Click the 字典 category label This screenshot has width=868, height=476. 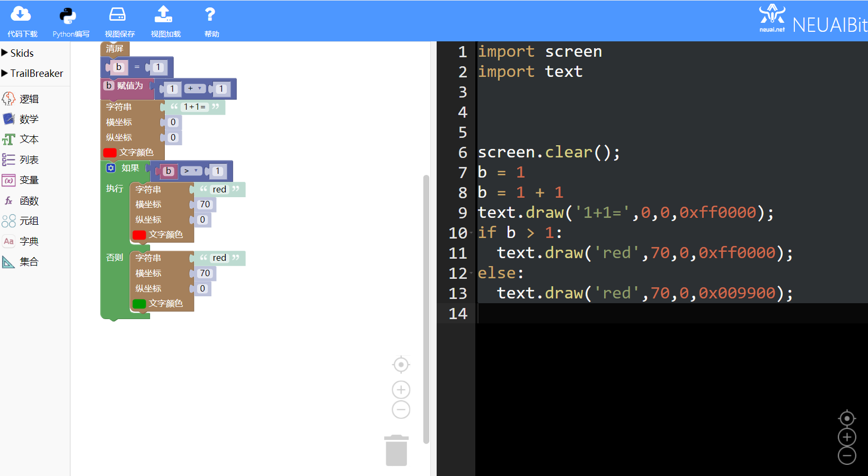[x=29, y=241]
